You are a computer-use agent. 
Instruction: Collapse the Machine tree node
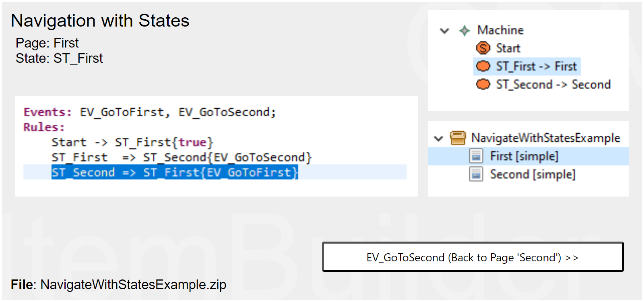point(444,31)
